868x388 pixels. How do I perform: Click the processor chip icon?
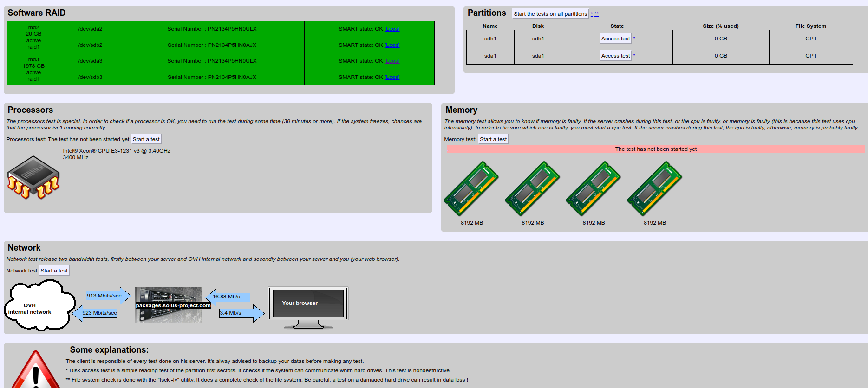[33, 178]
